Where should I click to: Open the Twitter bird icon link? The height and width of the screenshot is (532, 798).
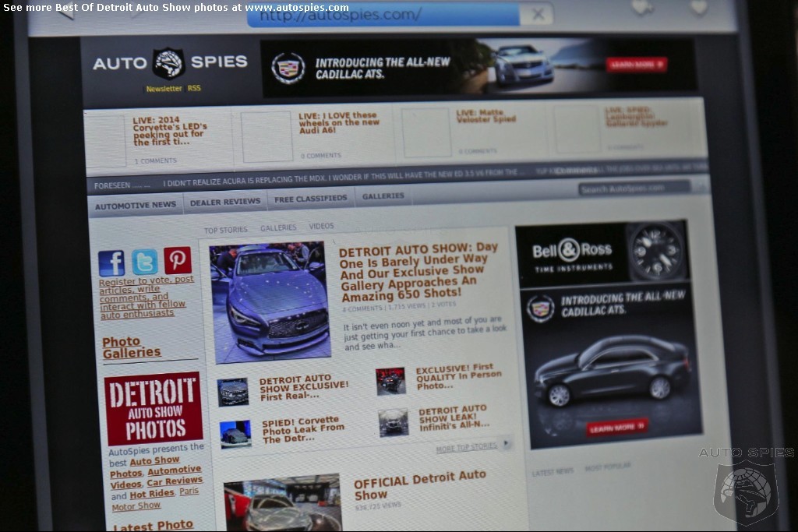pyautogui.click(x=144, y=262)
